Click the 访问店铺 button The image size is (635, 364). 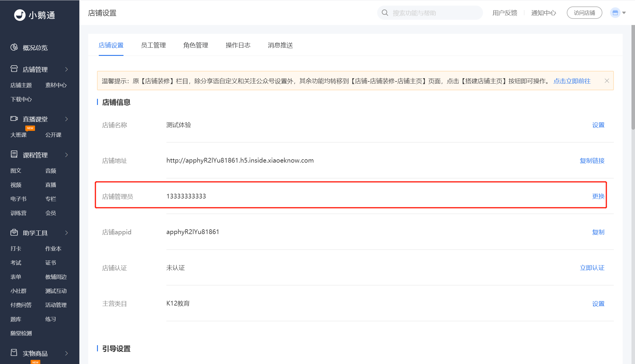coord(584,13)
